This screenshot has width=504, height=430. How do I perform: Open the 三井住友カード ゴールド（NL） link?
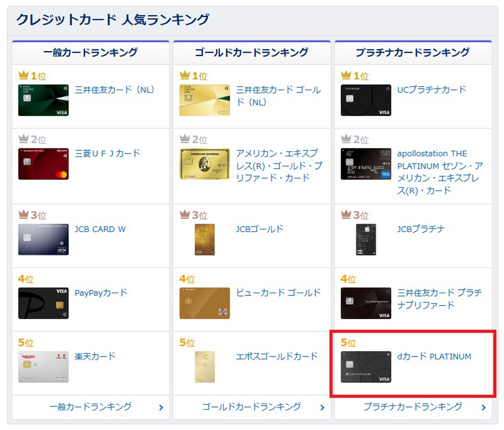(278, 96)
